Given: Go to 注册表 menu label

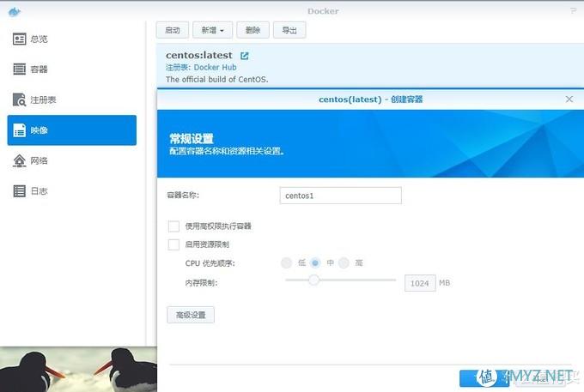Looking at the screenshot, I should pos(43,100).
